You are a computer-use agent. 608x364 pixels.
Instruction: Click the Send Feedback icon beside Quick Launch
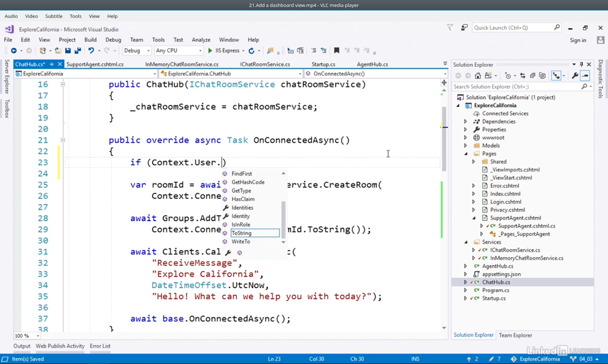click(x=464, y=27)
